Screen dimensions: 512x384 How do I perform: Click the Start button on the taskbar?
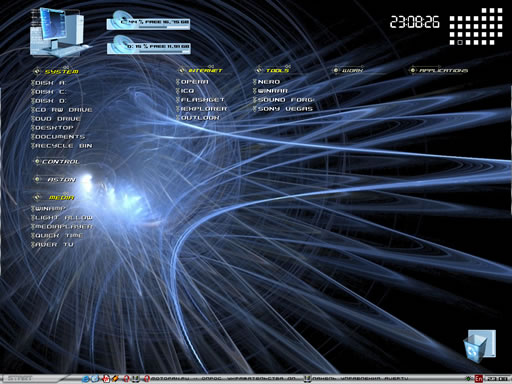(x=21, y=379)
